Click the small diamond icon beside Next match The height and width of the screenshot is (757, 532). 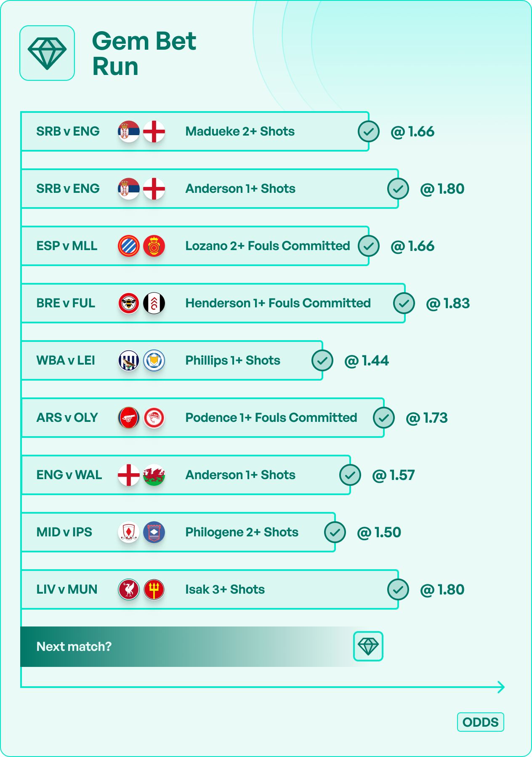tap(368, 646)
